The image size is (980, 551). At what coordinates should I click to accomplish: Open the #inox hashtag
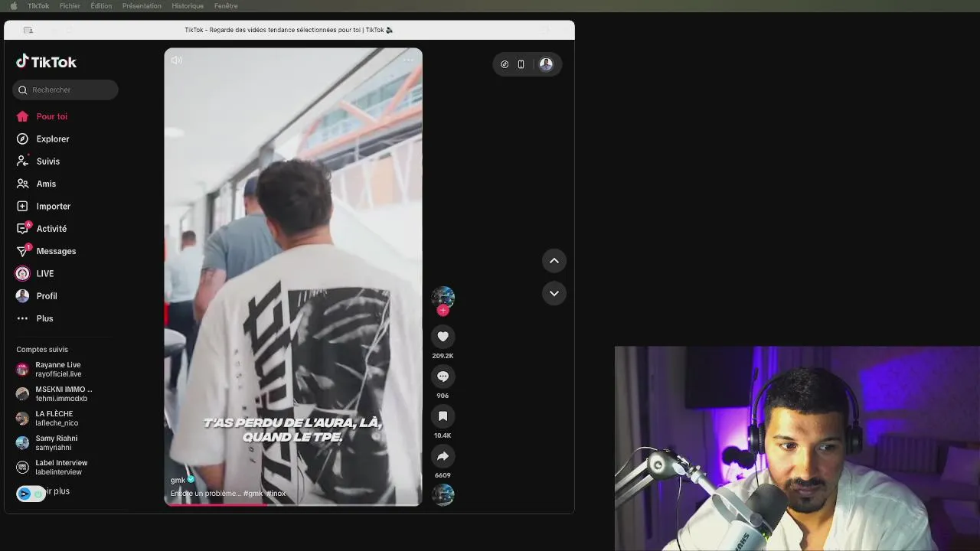pos(276,494)
